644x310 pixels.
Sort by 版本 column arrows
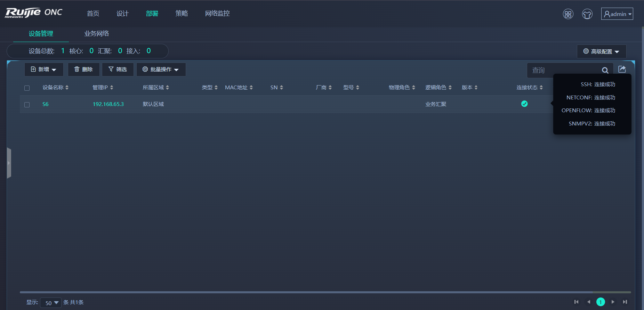[476, 88]
